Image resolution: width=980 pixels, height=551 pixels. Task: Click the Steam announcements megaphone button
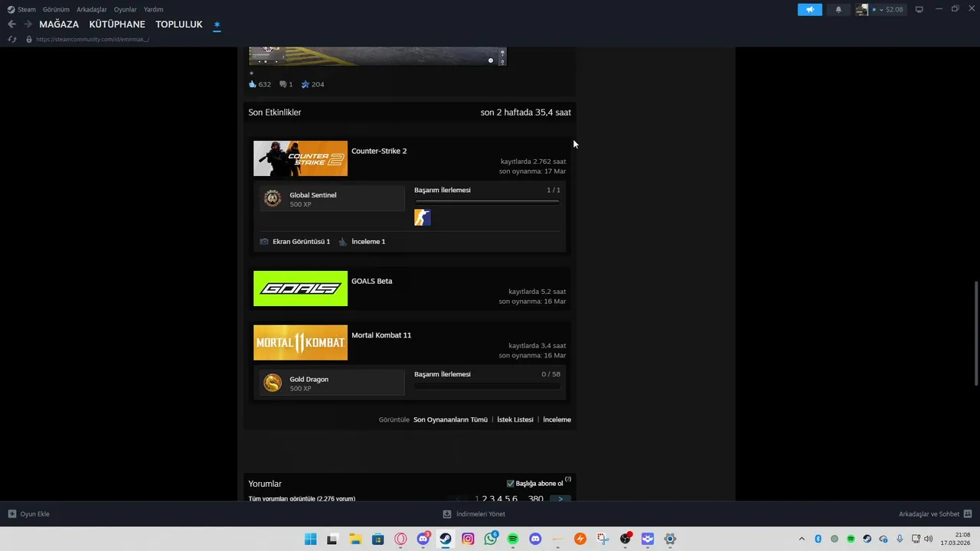coord(809,9)
